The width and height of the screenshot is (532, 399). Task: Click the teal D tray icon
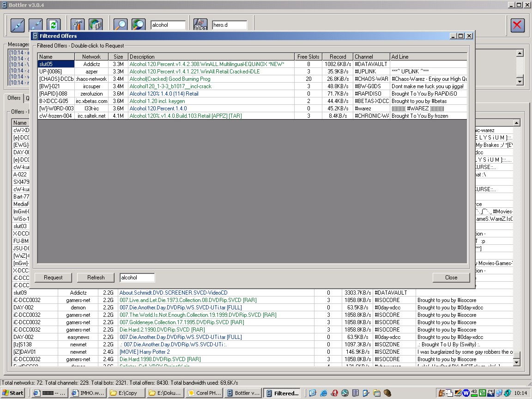(x=508, y=393)
